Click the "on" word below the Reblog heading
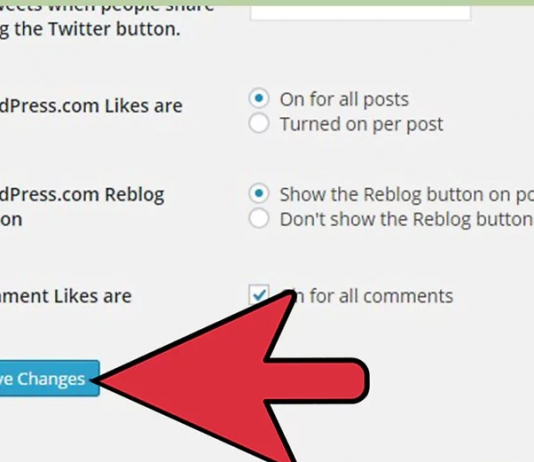The height and width of the screenshot is (462, 534). pos(11,220)
